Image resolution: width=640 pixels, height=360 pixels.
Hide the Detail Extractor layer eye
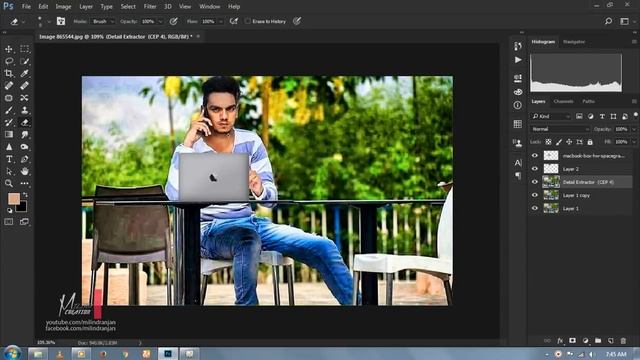[535, 182]
